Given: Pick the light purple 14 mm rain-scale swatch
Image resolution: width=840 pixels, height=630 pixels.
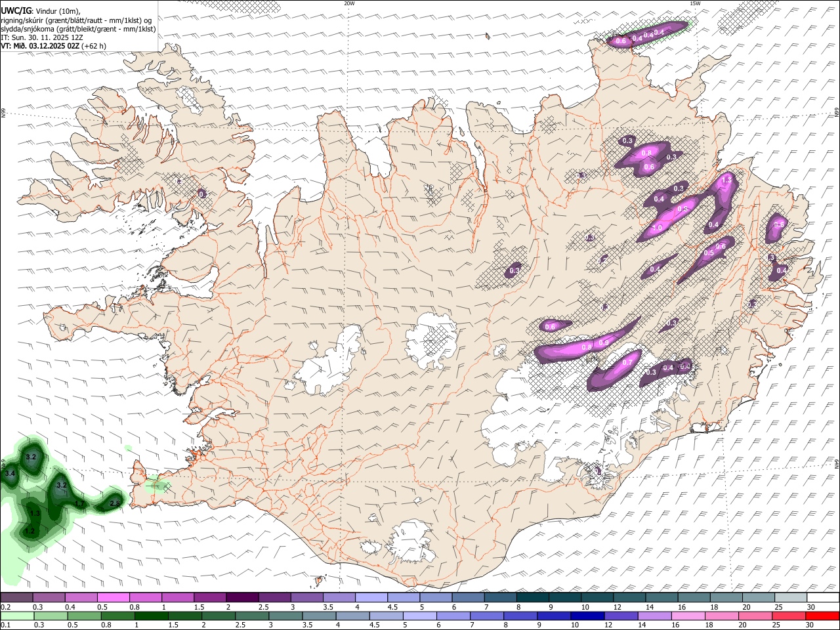Looking at the screenshot, I should tap(655, 616).
